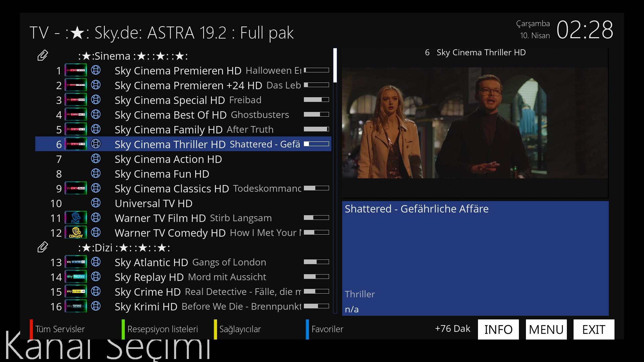This screenshot has width=644, height=362.
Task: Click the Sky Atlantic HD channel logo
Action: tap(76, 262)
